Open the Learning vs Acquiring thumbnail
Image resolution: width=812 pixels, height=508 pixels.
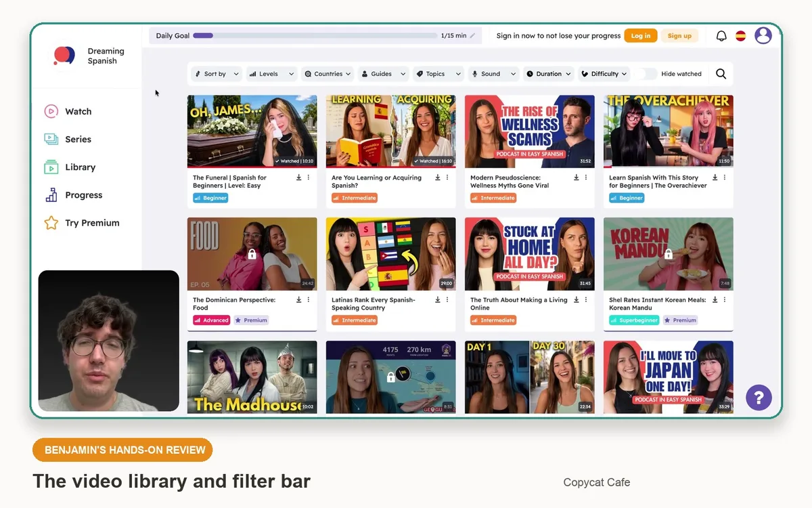click(x=391, y=131)
